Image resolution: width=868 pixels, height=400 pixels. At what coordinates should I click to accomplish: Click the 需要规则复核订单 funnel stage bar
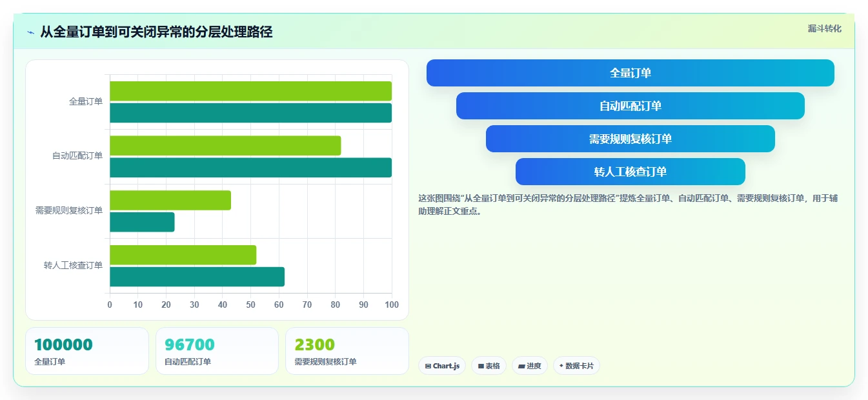coord(631,139)
